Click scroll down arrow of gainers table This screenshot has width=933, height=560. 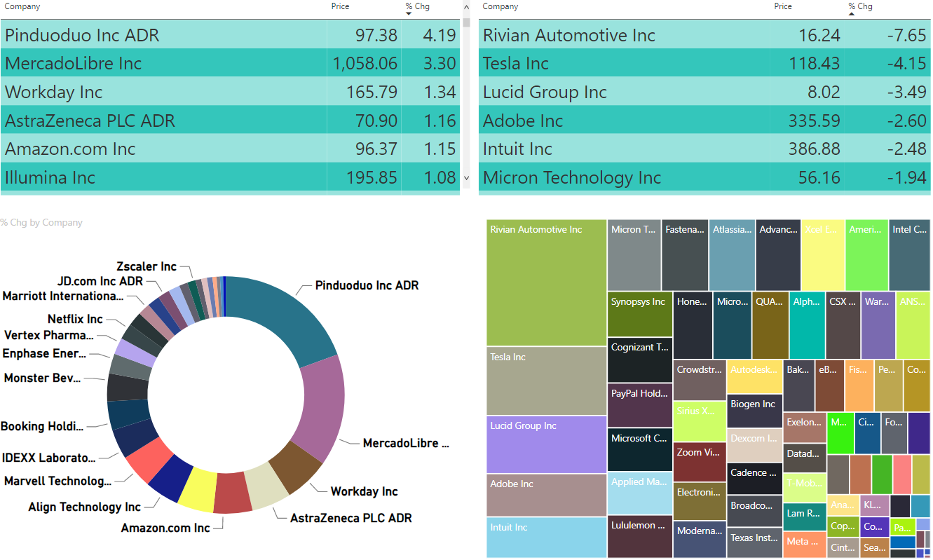(x=467, y=178)
